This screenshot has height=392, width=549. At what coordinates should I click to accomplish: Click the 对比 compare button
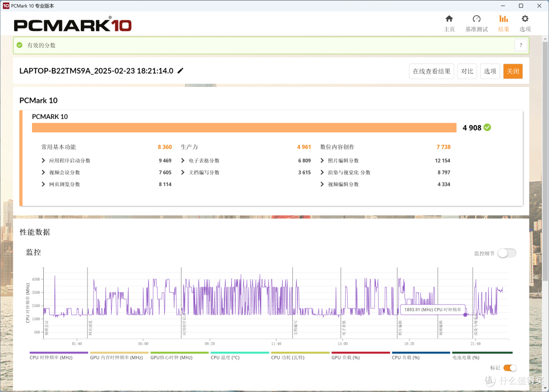(x=467, y=72)
